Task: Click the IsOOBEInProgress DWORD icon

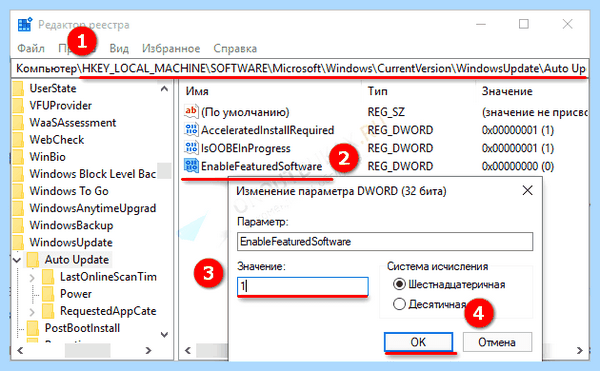Action: 191,148
